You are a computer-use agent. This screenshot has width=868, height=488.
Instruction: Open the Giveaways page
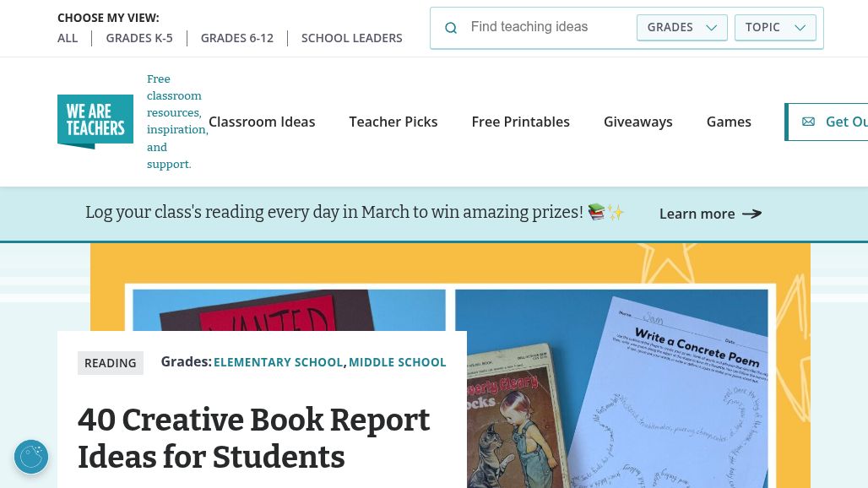point(638,122)
